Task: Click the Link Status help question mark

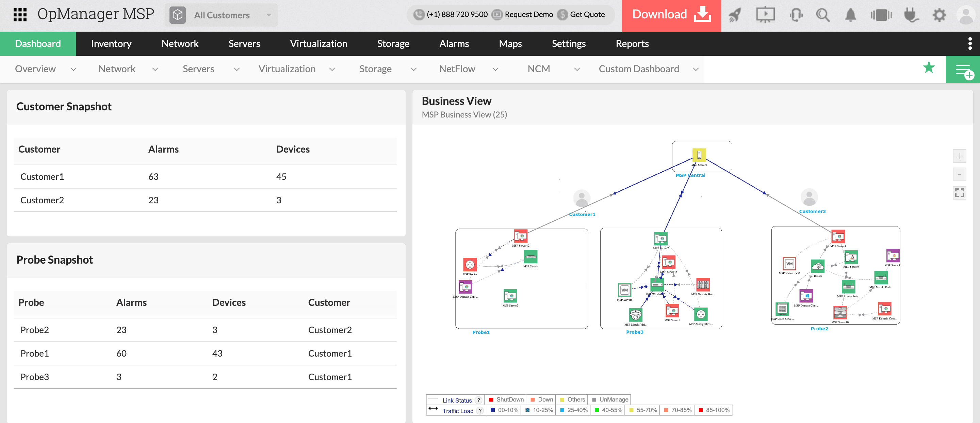Action: coord(478,400)
